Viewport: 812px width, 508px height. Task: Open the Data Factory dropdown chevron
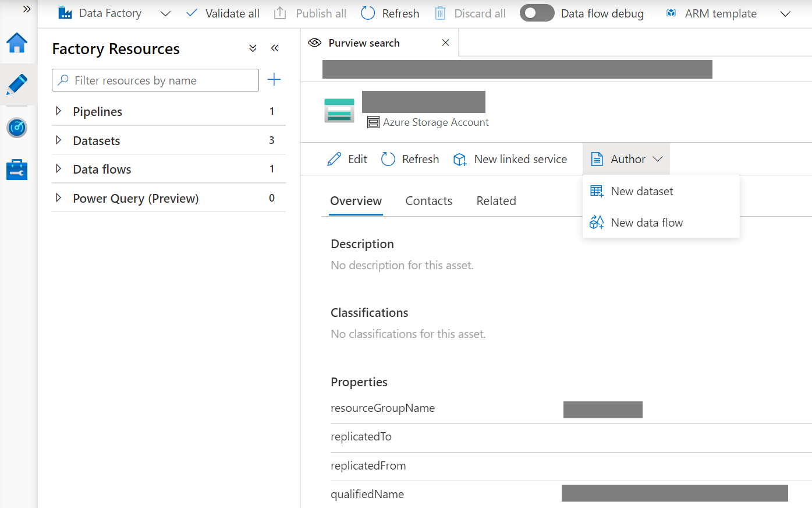[x=165, y=13]
